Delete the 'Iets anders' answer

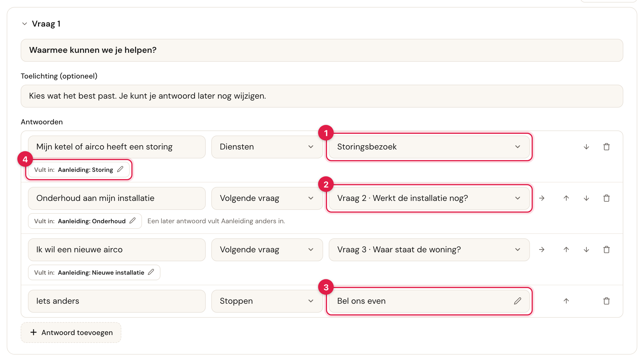(606, 301)
